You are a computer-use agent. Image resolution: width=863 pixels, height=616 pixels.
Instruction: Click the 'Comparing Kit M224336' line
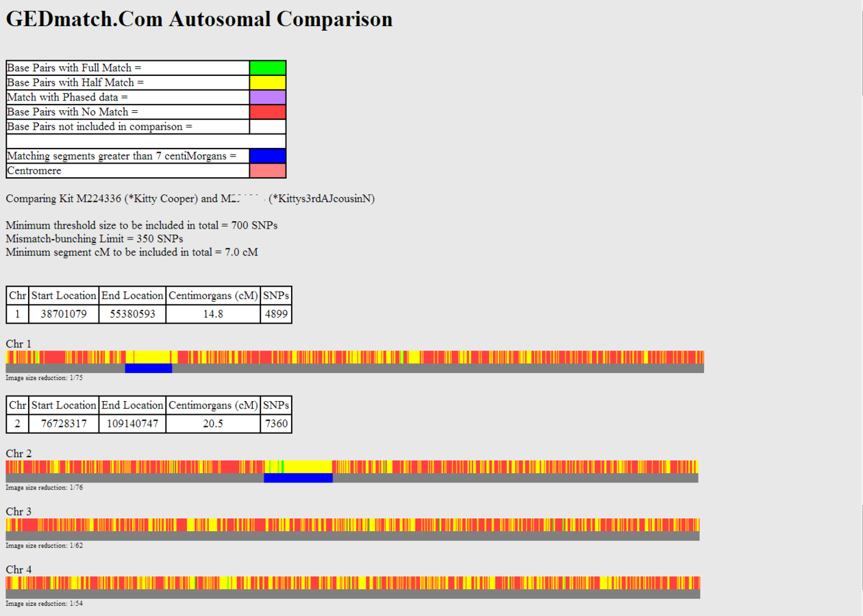pos(190,199)
